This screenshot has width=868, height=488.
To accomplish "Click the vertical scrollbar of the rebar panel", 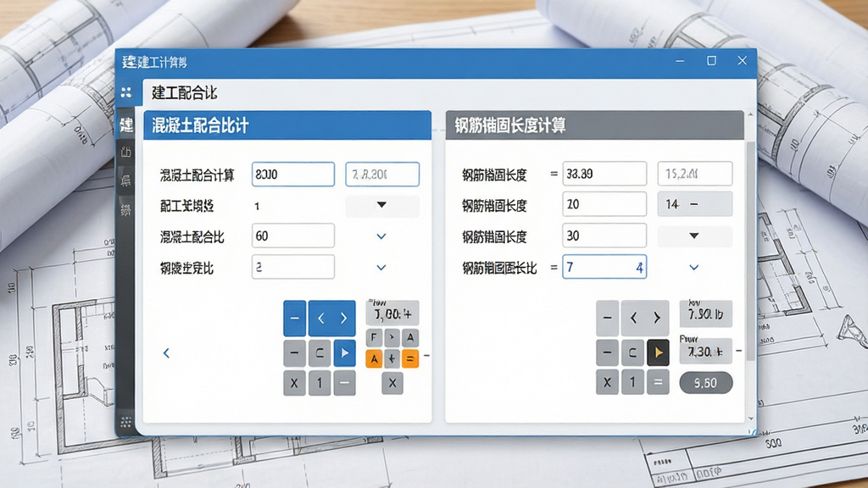I will coord(751,252).
